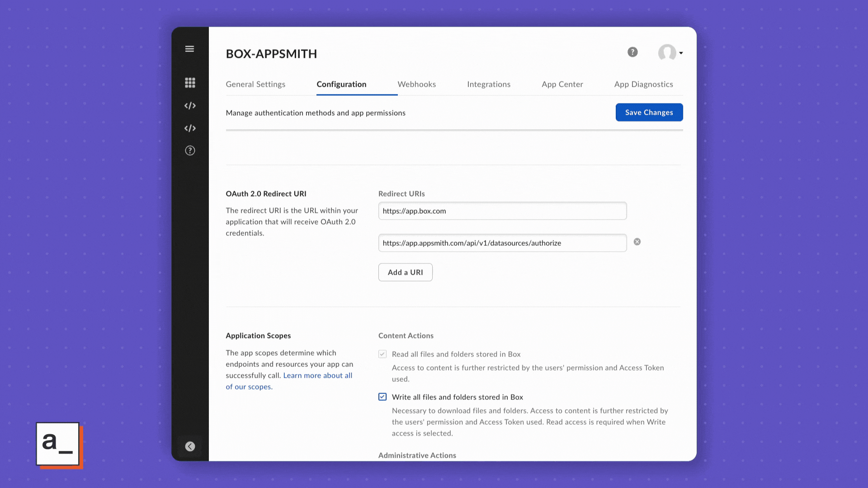
Task: Toggle Read all files and folders checkbox
Action: [382, 354]
